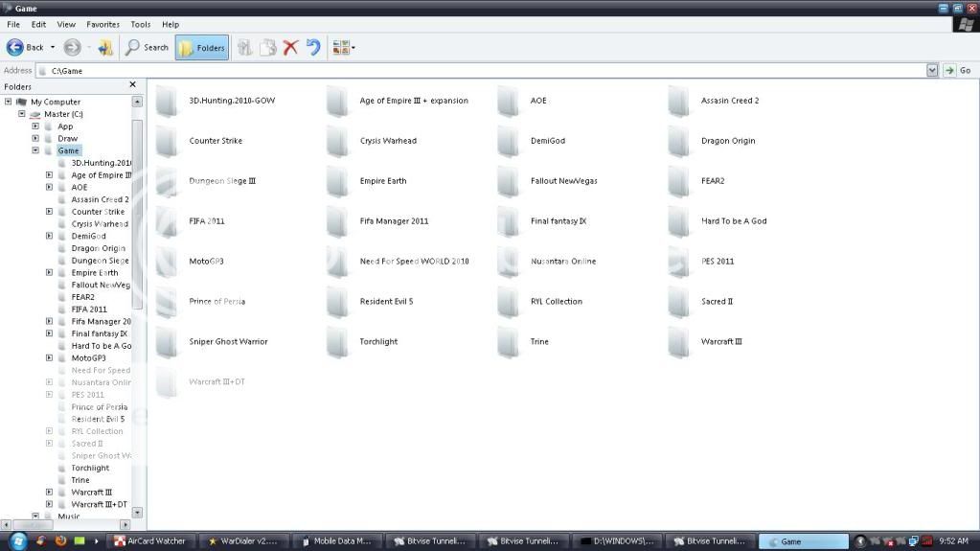Expand the Counter Strike tree node
Image resolution: width=980 pixels, height=551 pixels.
50,212
